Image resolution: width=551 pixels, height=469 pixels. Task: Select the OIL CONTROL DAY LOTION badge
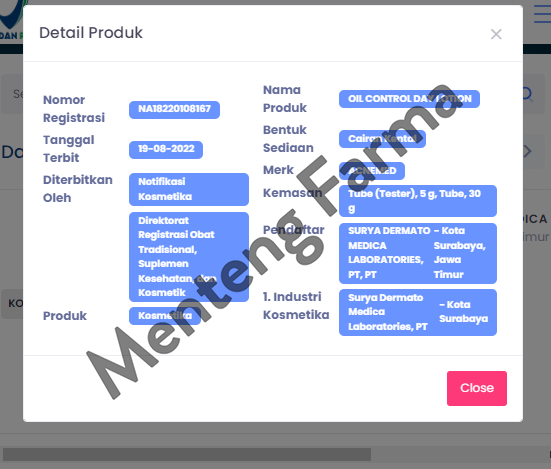coord(409,99)
